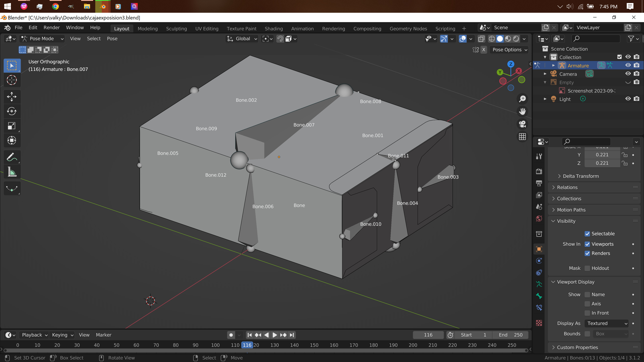Image resolution: width=644 pixels, height=362 pixels.
Task: Open the Global transform orientation dropdown
Action: point(242,39)
